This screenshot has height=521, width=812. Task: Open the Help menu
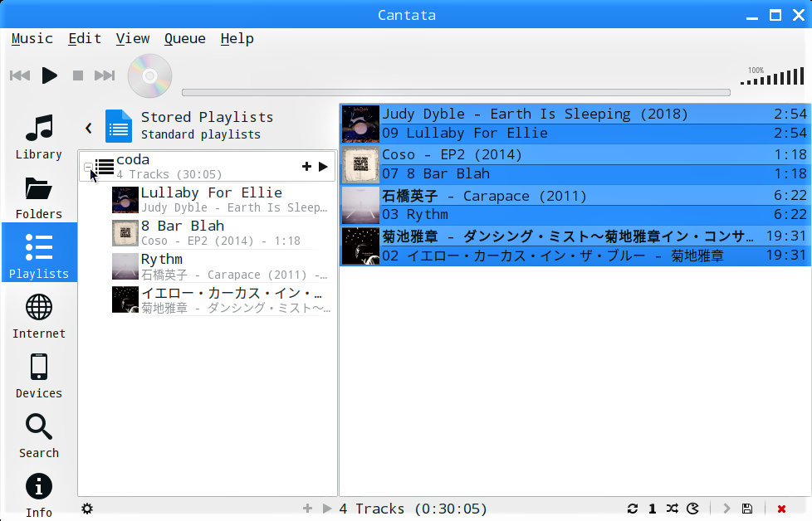tap(237, 39)
